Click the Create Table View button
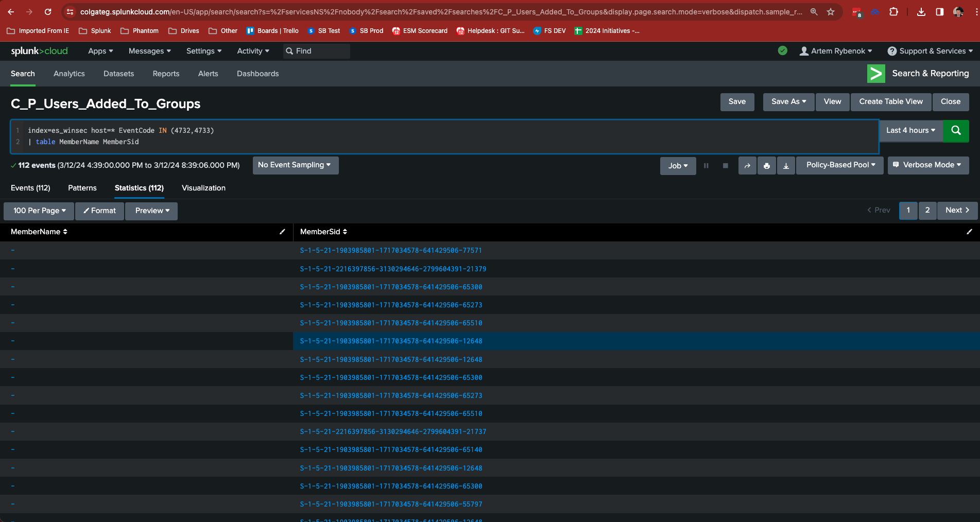The width and height of the screenshot is (980, 522). [890, 101]
